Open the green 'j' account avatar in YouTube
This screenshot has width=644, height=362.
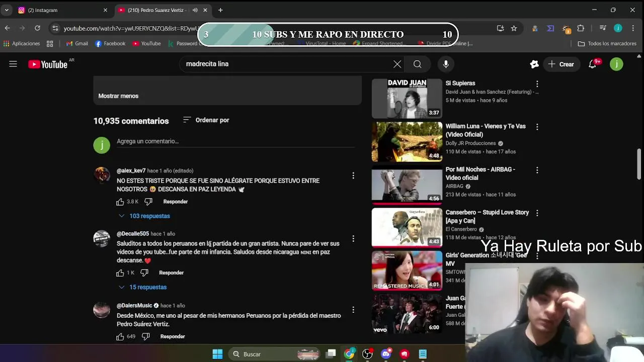point(616,64)
